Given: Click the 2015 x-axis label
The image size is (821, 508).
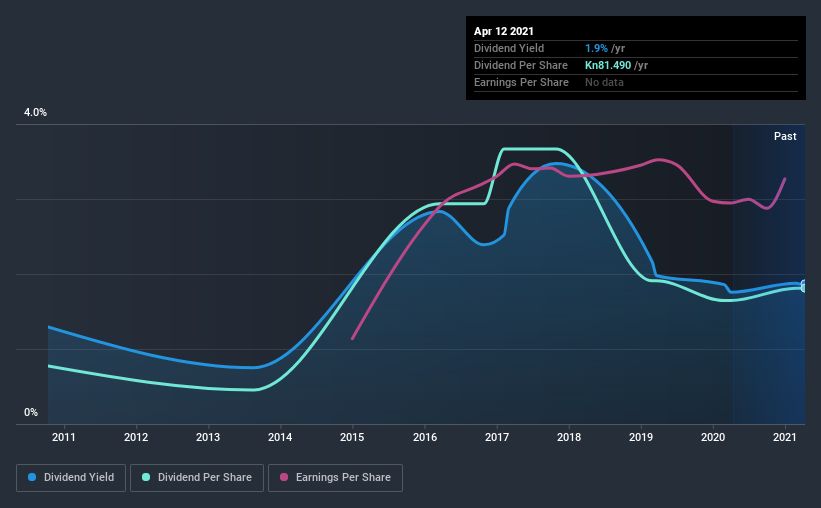Looking at the screenshot, I should coord(352,437).
